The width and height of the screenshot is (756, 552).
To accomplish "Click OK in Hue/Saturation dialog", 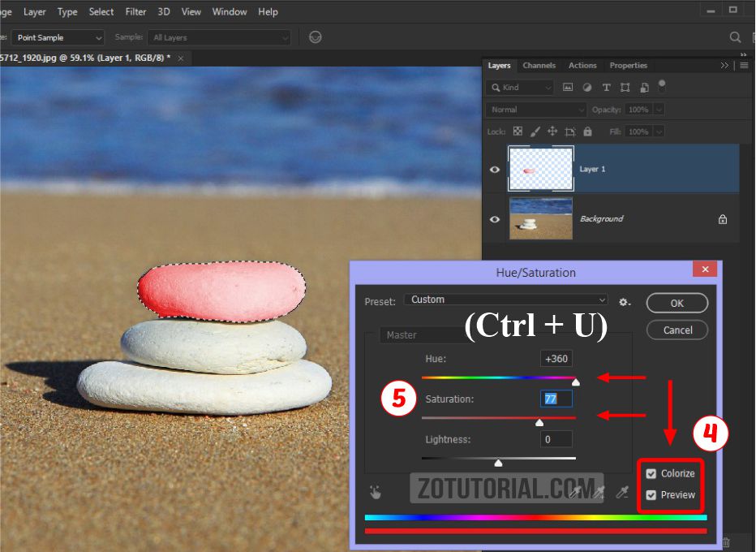I will coord(677,303).
